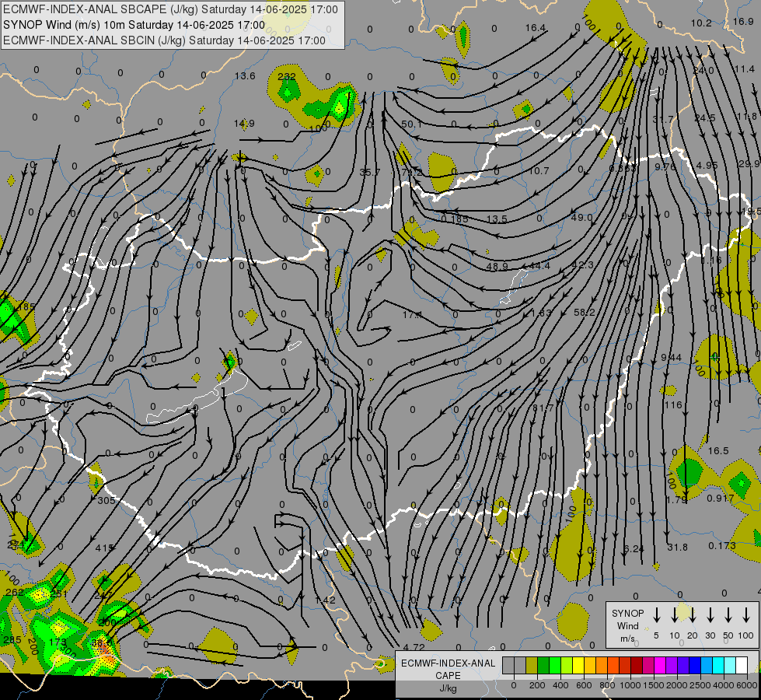Screen dimensions: 761x700
Task: Click the map value 1.42
Action: pyautogui.click(x=325, y=600)
